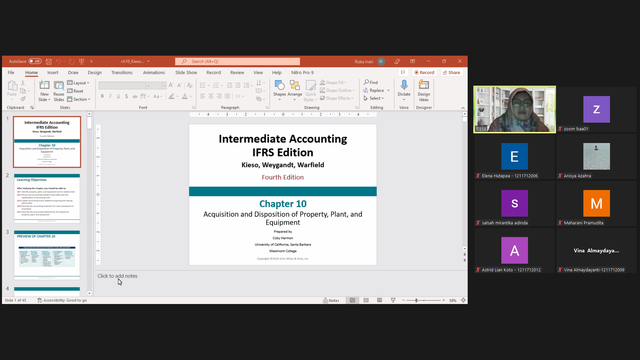The width and height of the screenshot is (640, 360).
Task: Clear all formatting icon
Action: click(x=189, y=85)
